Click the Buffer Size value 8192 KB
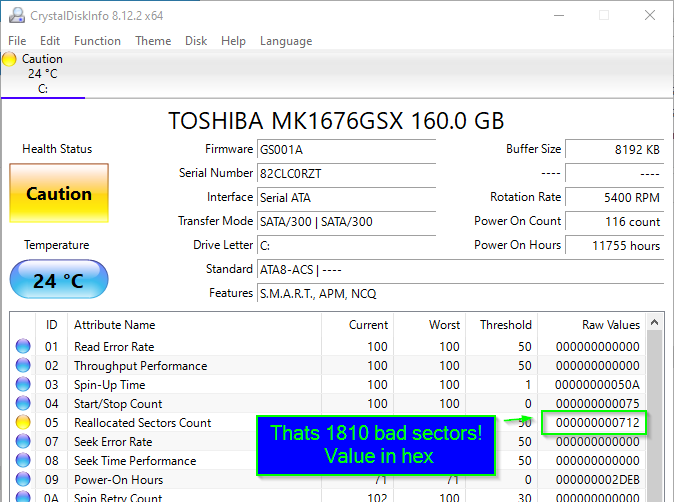Viewport: 674px width, 502px height. point(615,150)
